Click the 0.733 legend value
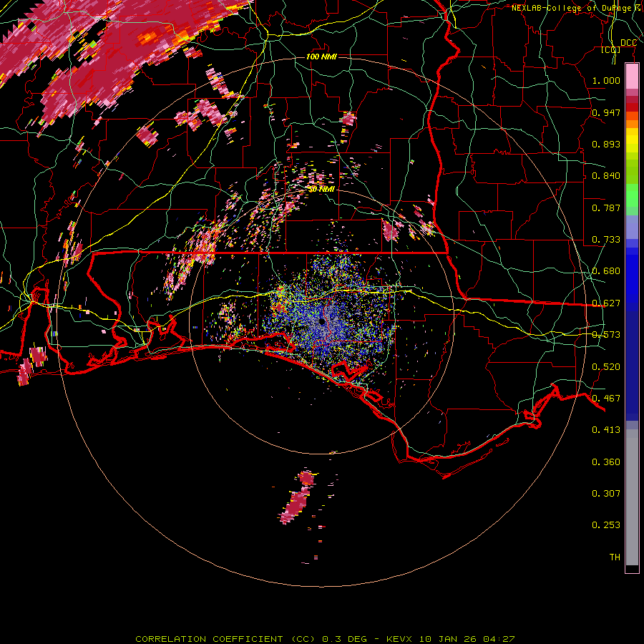Image resolution: width=644 pixels, height=644 pixels. tap(606, 240)
